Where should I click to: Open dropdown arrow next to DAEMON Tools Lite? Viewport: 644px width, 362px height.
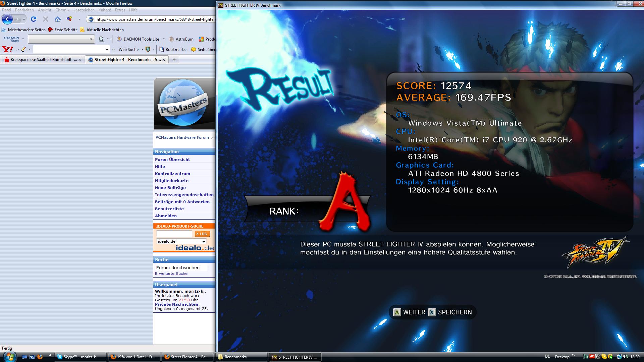163,39
